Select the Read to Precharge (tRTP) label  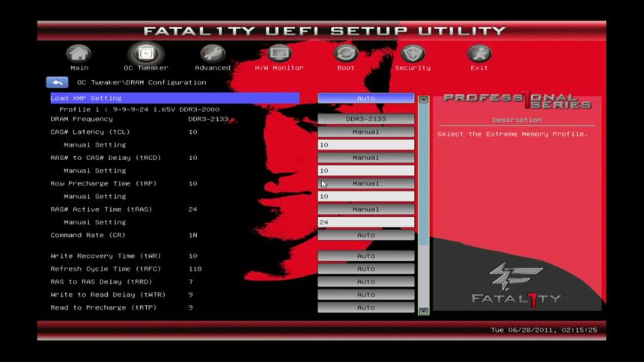coord(103,307)
